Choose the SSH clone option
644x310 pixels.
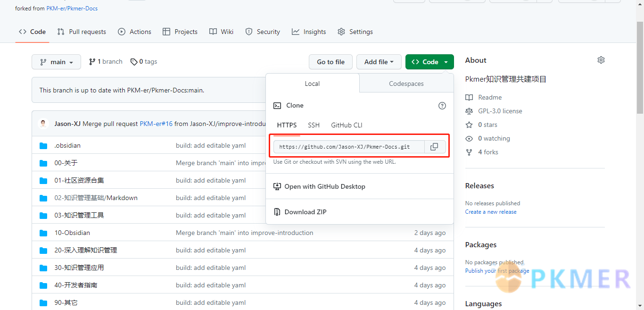[x=314, y=125]
